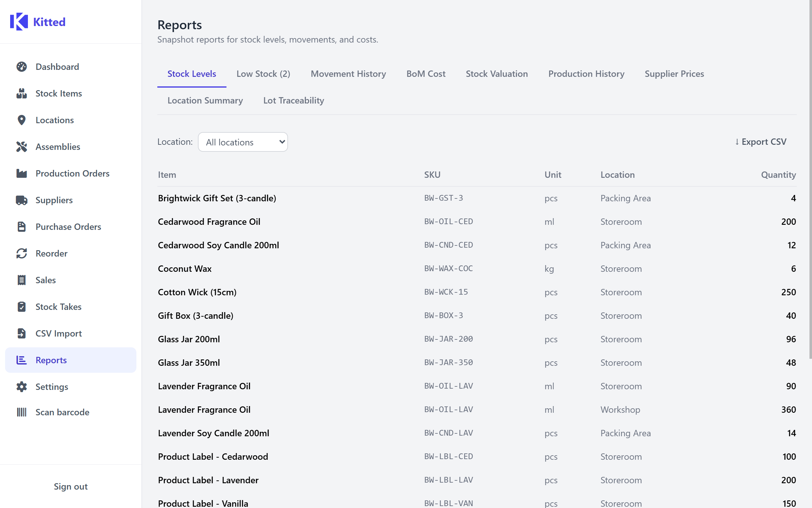The image size is (812, 508).
Task: Click the Reports chart icon
Action: (22, 360)
